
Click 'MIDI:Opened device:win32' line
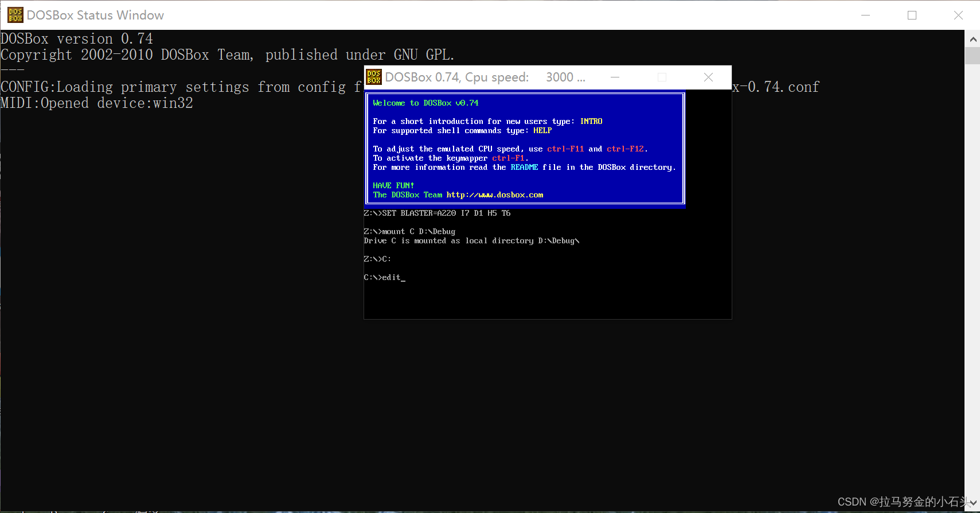(x=97, y=103)
